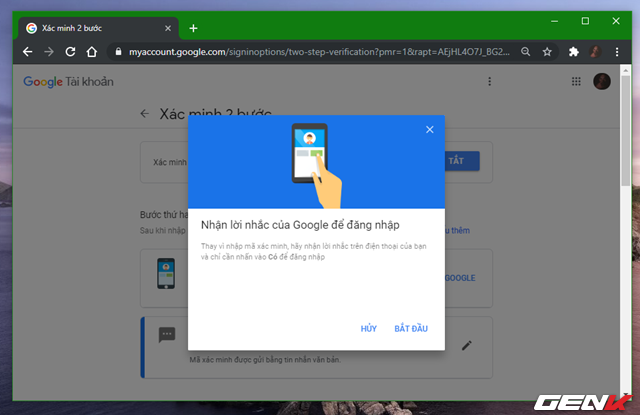
Task: Click the text message bubble icon
Action: (x=167, y=335)
